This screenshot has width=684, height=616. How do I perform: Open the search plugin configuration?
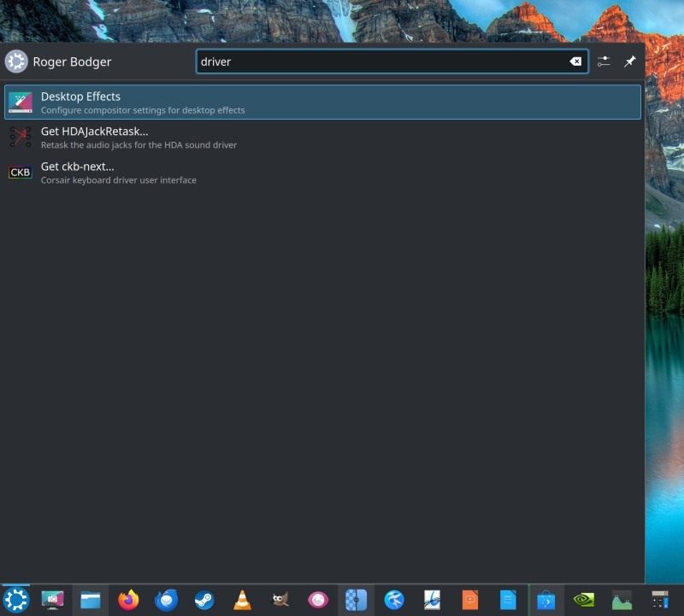click(x=604, y=61)
